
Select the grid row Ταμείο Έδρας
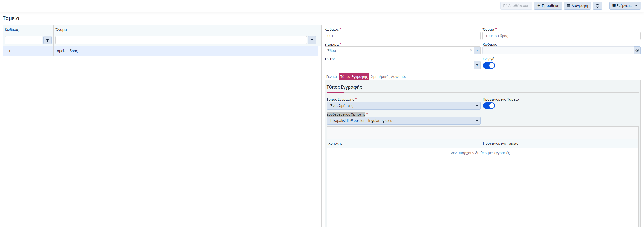[x=160, y=51]
